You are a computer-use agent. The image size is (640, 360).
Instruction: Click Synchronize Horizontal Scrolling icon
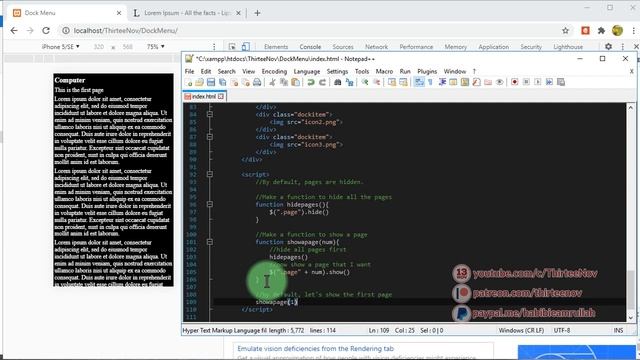click(x=403, y=82)
